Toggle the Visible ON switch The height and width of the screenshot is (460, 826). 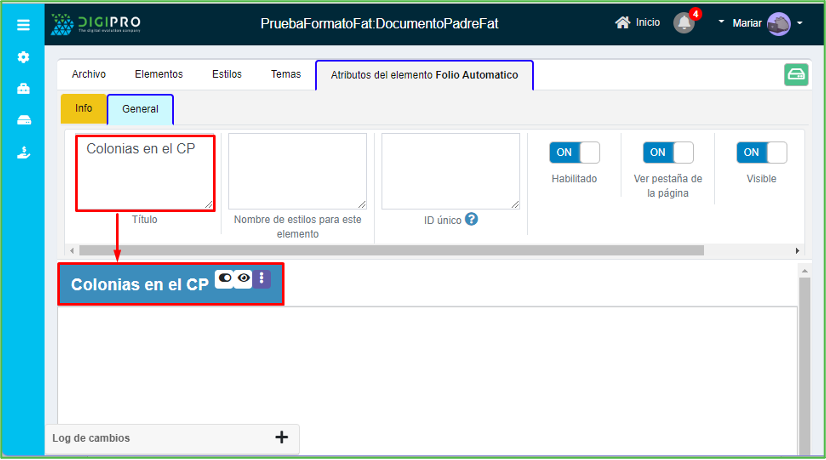761,152
